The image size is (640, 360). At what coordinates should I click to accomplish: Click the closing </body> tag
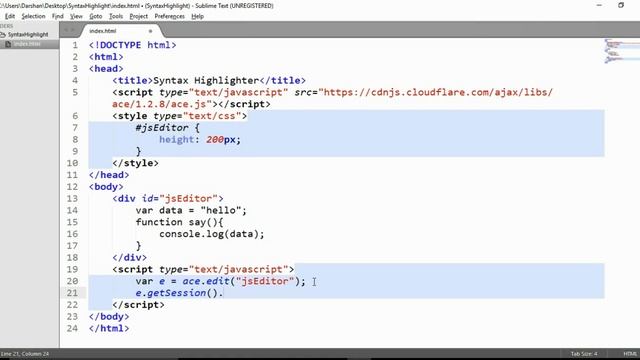pos(109,317)
